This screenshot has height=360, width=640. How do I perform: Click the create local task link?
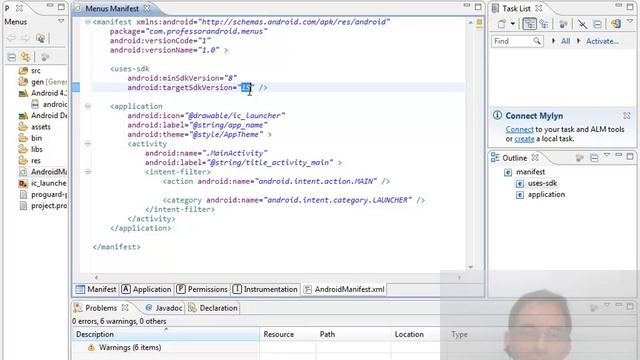click(x=524, y=139)
